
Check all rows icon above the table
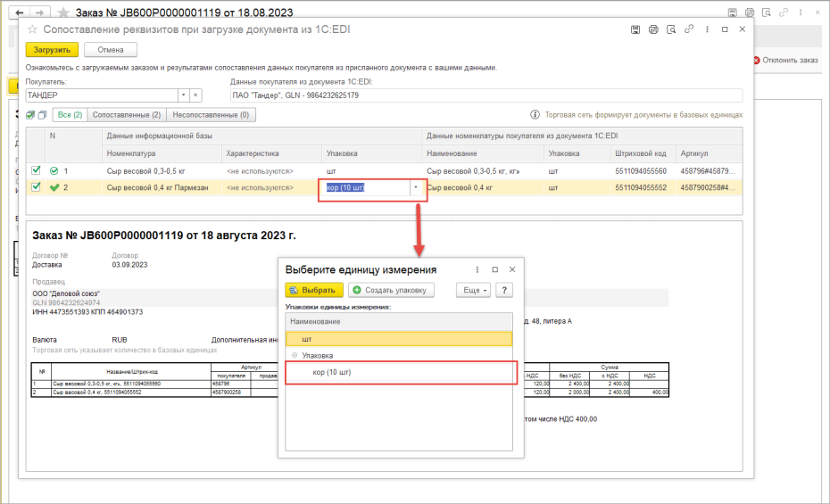coord(30,115)
